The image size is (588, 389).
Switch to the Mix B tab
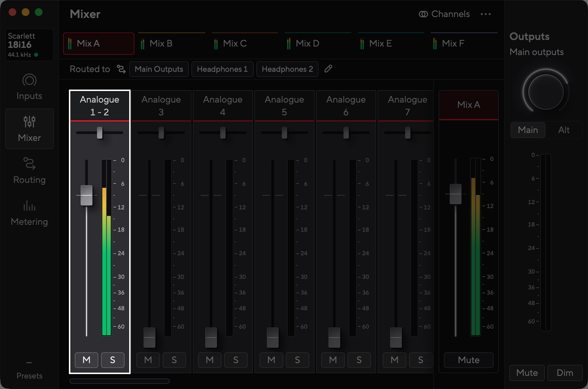coord(171,43)
